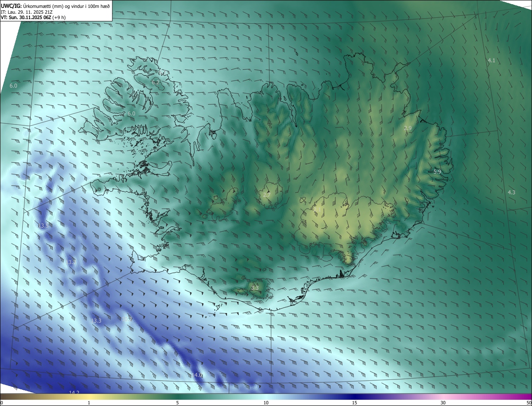
Task: Click the 14.2 value label above the colorbar
Action: tap(74, 392)
